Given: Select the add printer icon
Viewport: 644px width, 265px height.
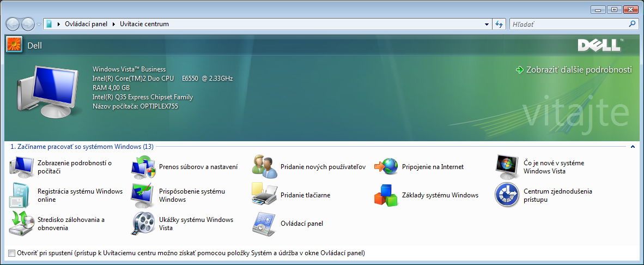Looking at the screenshot, I should [x=265, y=195].
